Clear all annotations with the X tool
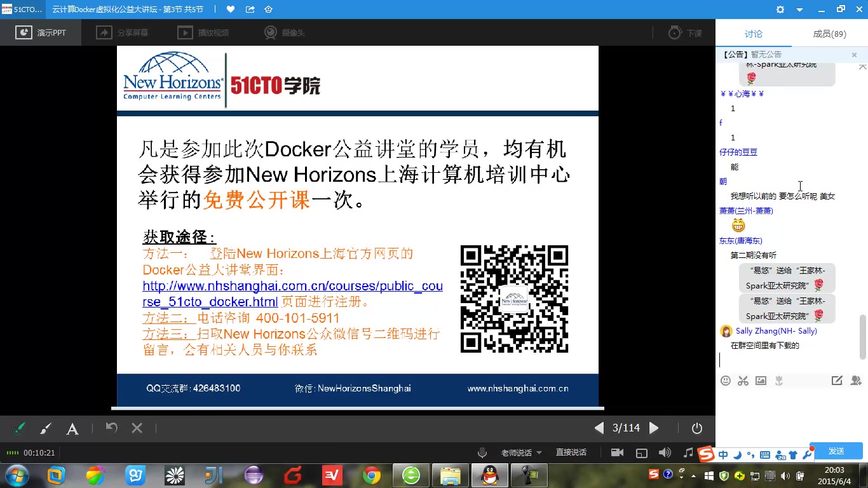The height and width of the screenshot is (488, 868). click(x=137, y=428)
